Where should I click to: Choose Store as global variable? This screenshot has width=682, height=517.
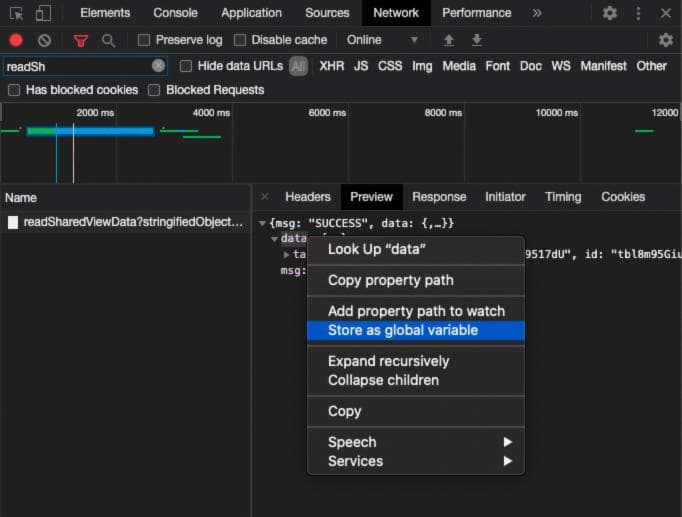point(403,330)
